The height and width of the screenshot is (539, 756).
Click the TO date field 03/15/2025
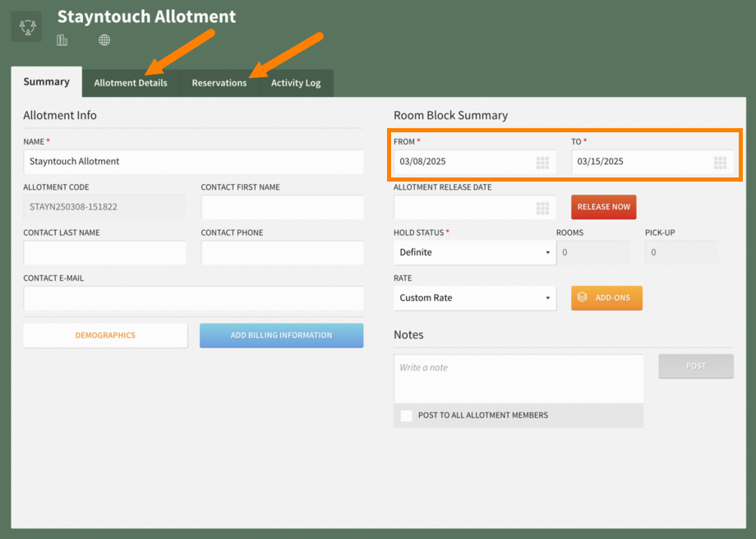coord(652,162)
